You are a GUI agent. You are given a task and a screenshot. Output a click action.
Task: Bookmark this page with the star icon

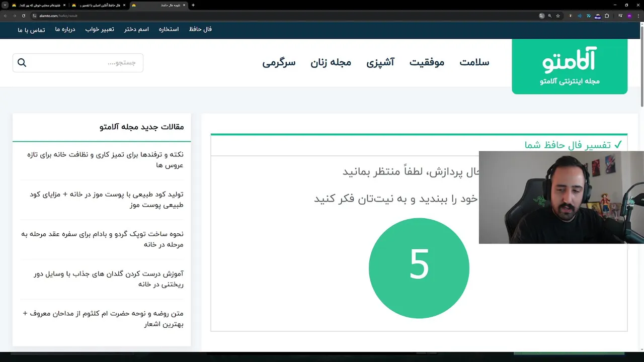pos(558,16)
